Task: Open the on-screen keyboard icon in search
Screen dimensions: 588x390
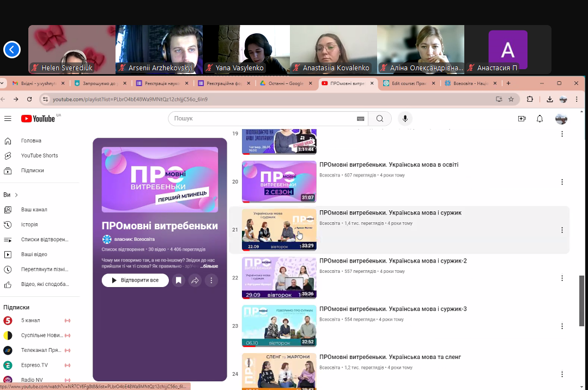Action: coord(360,119)
